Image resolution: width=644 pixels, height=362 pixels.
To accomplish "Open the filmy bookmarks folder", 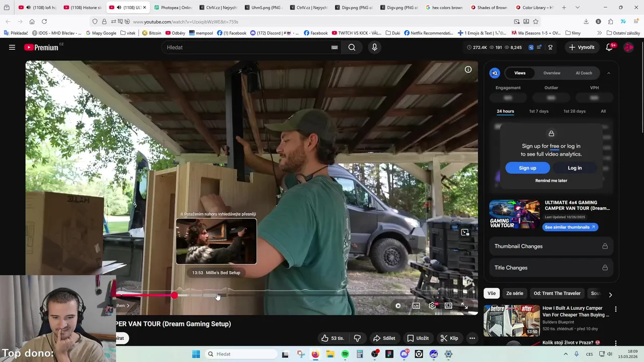I will click(x=573, y=33).
